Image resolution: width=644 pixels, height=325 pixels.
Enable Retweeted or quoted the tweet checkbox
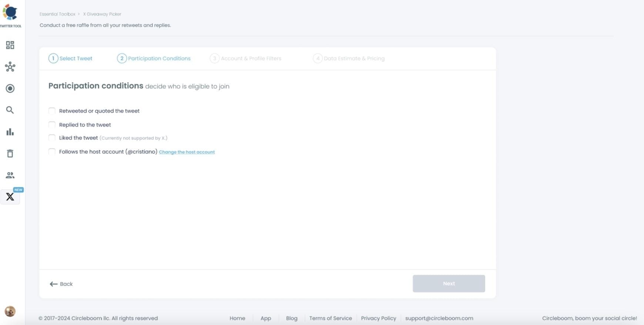(52, 111)
